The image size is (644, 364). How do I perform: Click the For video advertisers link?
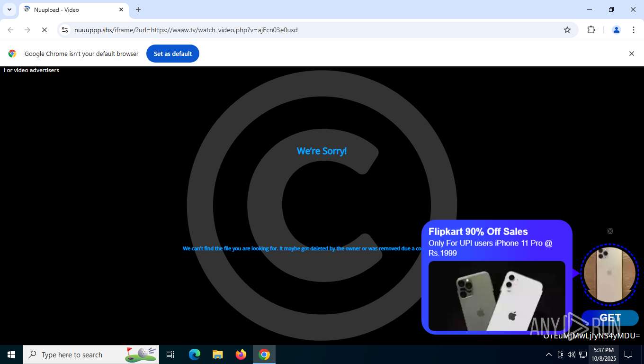pyautogui.click(x=31, y=70)
